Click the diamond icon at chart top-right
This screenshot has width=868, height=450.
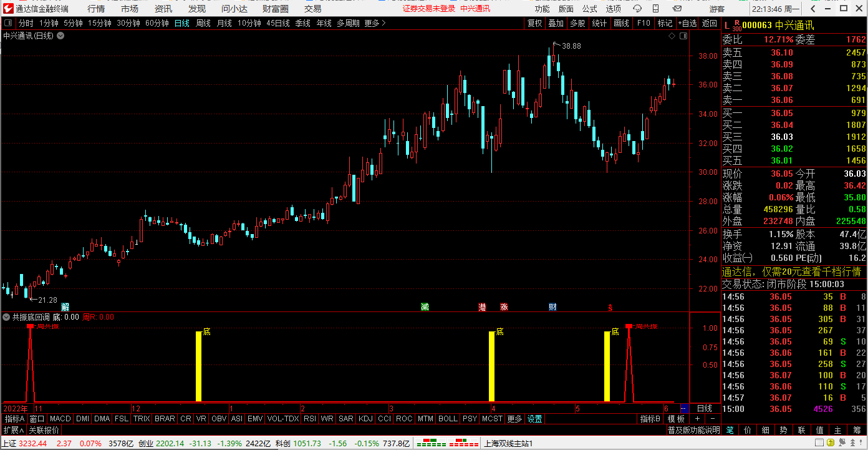click(x=672, y=36)
